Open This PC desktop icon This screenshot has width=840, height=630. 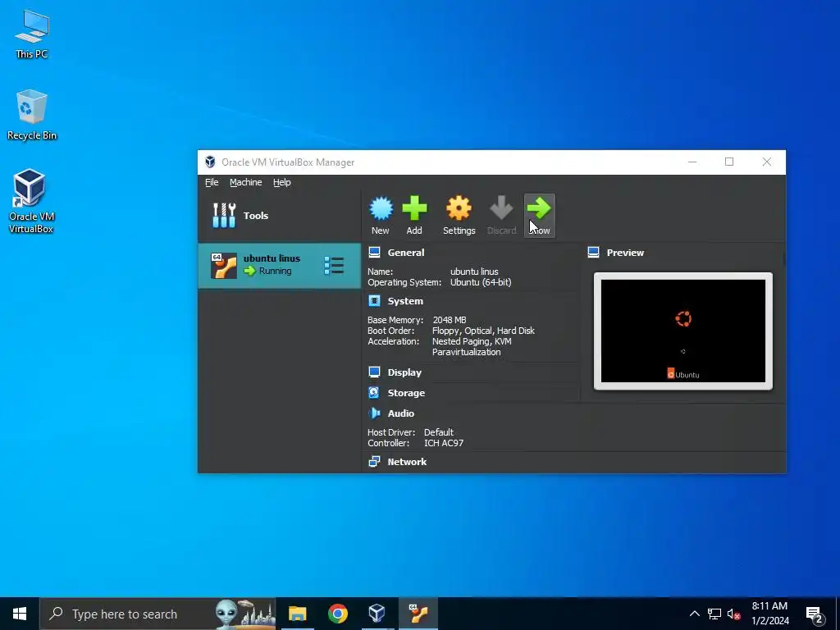point(32,34)
